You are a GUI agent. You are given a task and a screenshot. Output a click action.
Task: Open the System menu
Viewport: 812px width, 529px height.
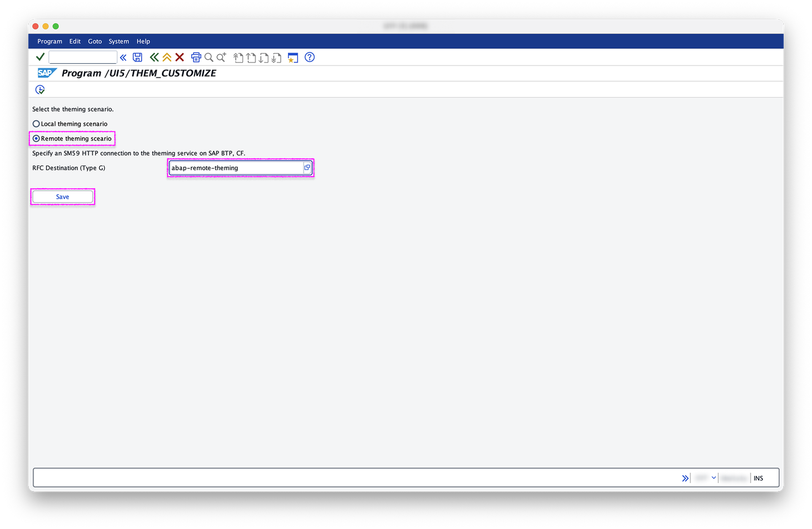119,41
